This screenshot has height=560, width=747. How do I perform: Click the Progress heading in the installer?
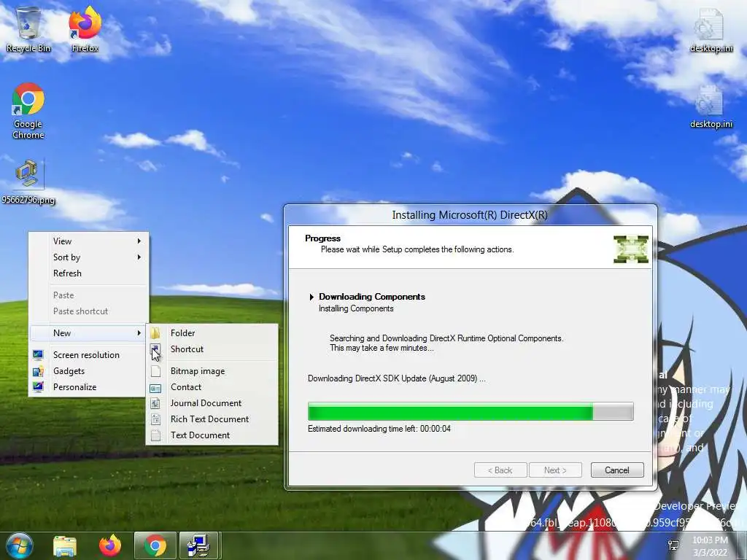point(322,238)
